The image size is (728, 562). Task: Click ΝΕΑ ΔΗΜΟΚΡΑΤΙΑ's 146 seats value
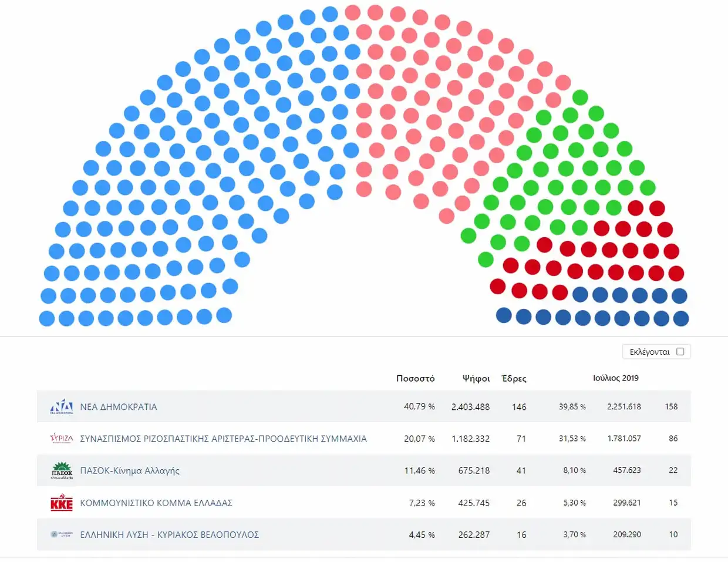coord(519,407)
